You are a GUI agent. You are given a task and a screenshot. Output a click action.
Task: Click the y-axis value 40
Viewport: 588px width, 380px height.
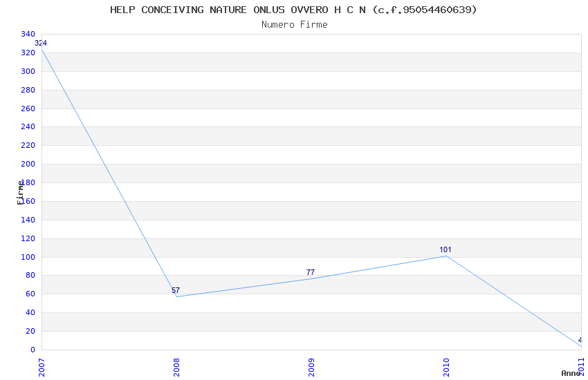pos(30,312)
